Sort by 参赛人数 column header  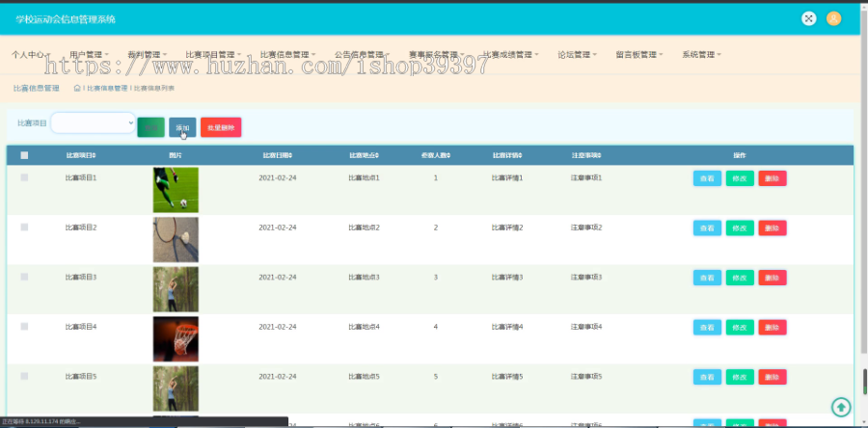[436, 155]
